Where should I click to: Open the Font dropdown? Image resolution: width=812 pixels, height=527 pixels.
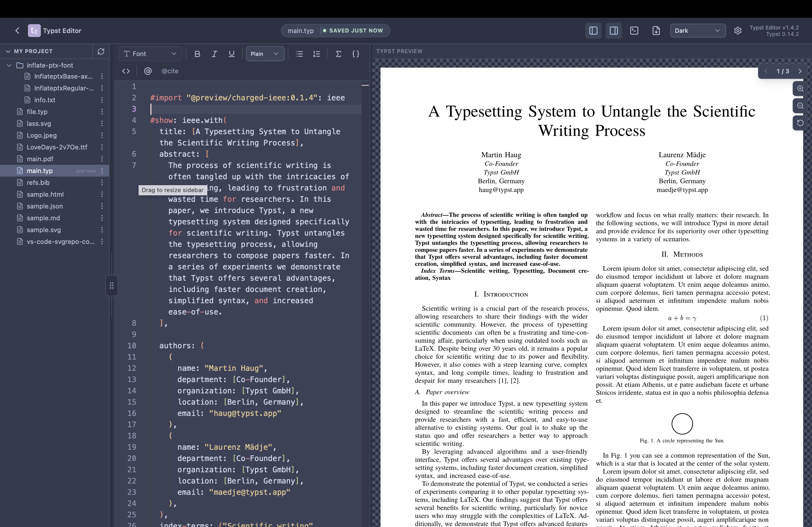click(x=150, y=53)
